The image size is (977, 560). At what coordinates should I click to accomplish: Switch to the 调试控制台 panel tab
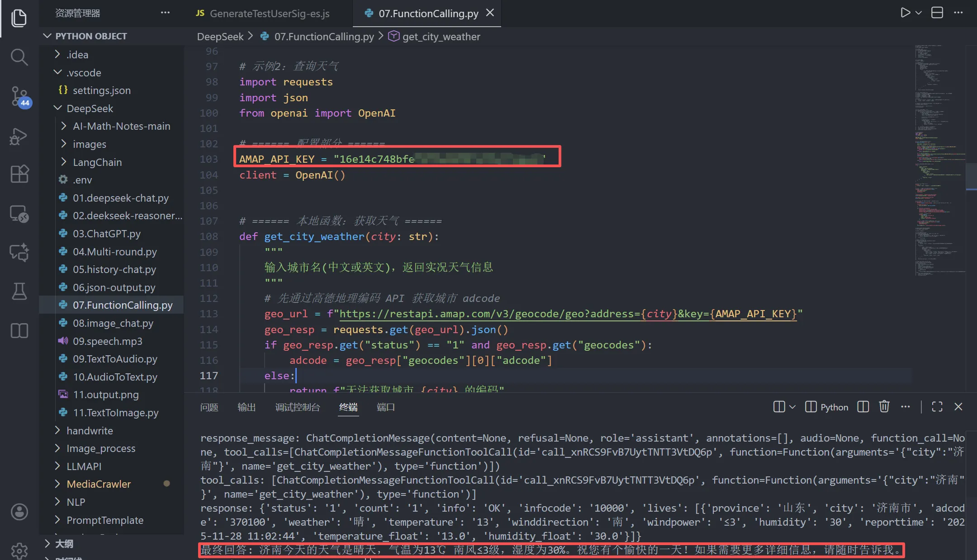(298, 407)
